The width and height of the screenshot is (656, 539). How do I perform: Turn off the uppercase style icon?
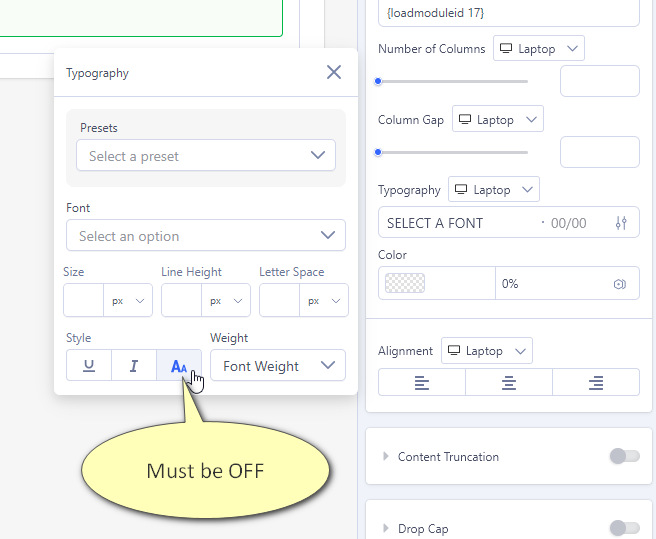(179, 366)
